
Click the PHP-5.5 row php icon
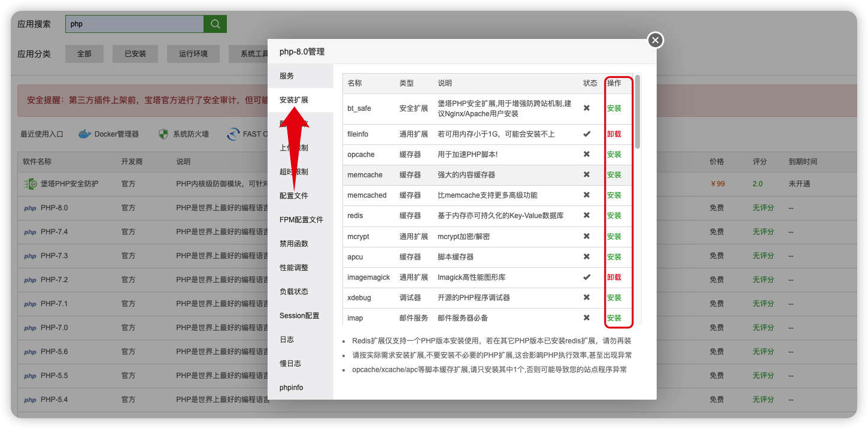point(30,376)
